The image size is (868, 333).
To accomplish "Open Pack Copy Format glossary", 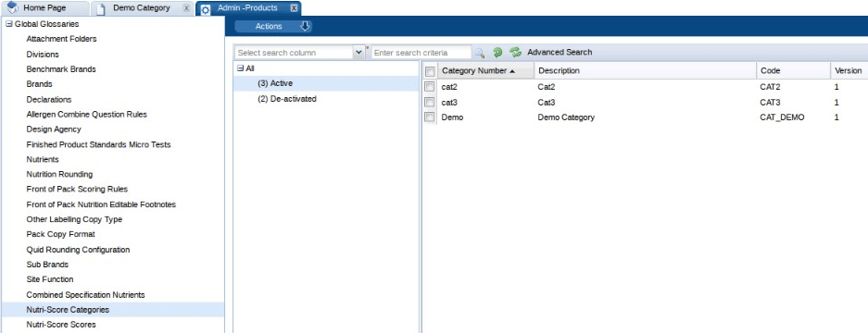I will click(61, 234).
